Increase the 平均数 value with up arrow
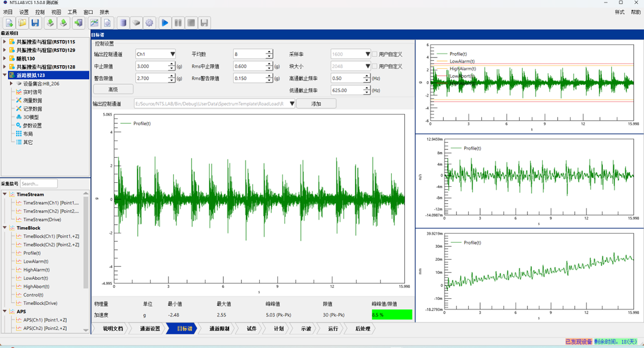The width and height of the screenshot is (644, 348). [269, 52]
